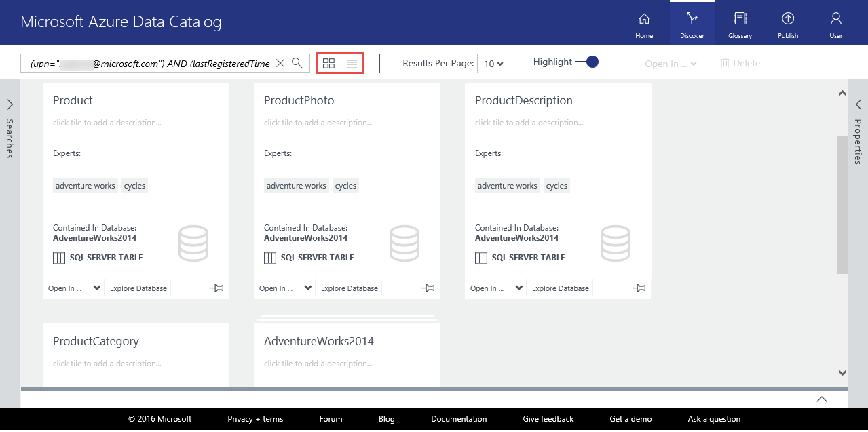Open the Documentation link
The width and height of the screenshot is (868, 432).
click(x=459, y=419)
